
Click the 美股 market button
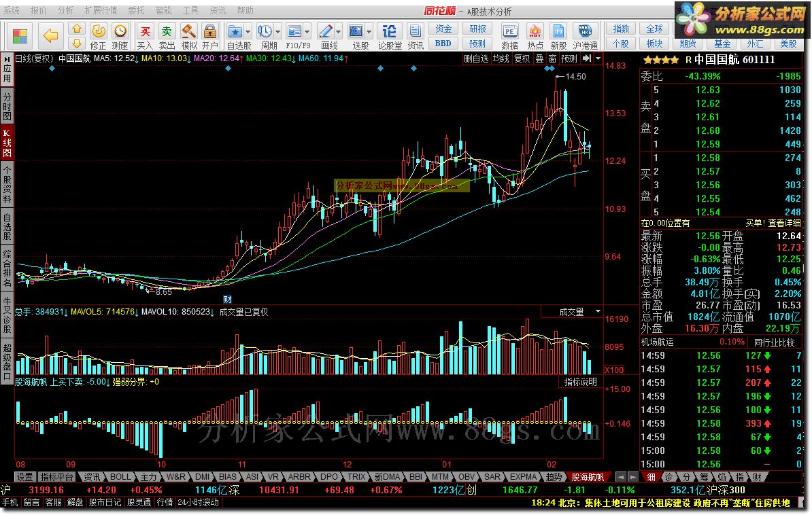pos(789,43)
